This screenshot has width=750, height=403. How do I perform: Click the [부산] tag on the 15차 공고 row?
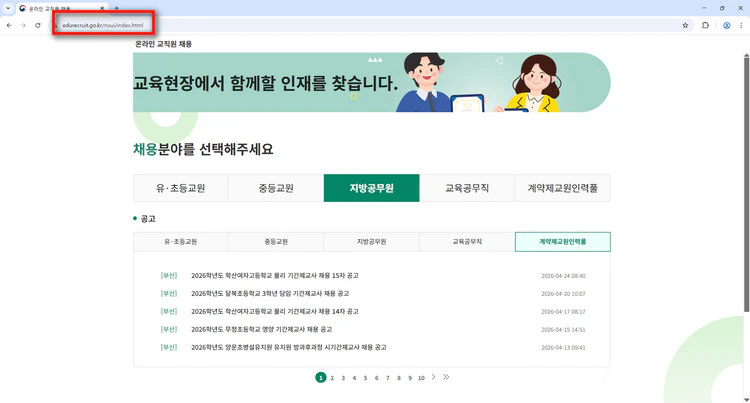(169, 275)
